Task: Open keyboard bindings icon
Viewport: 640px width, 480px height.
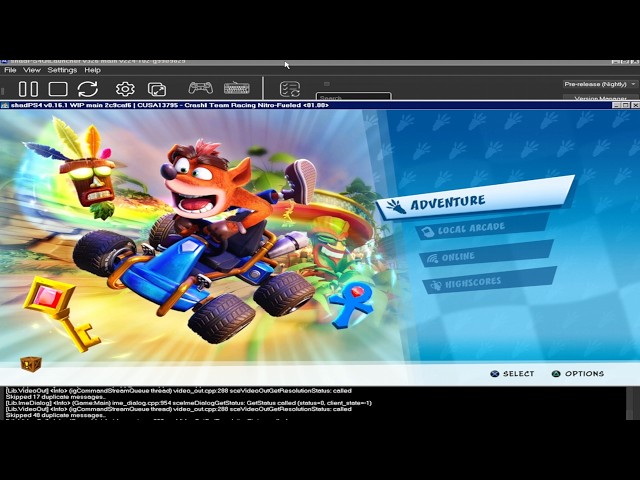Action: point(237,88)
